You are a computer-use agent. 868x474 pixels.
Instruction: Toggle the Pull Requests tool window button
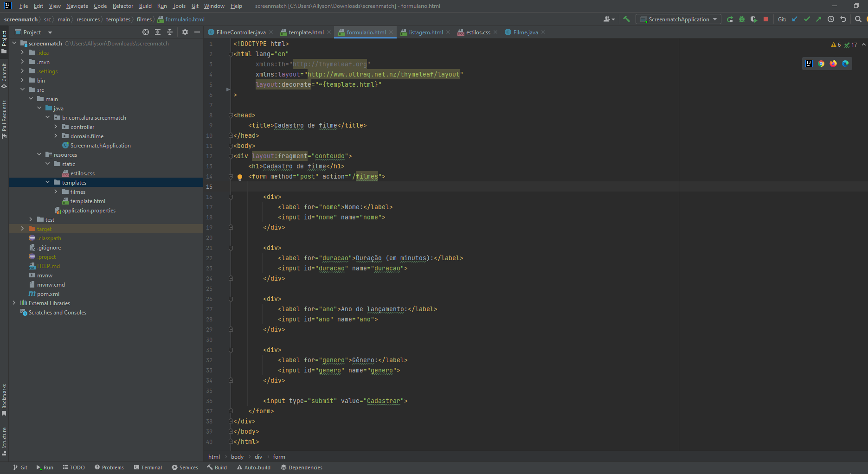point(4,119)
